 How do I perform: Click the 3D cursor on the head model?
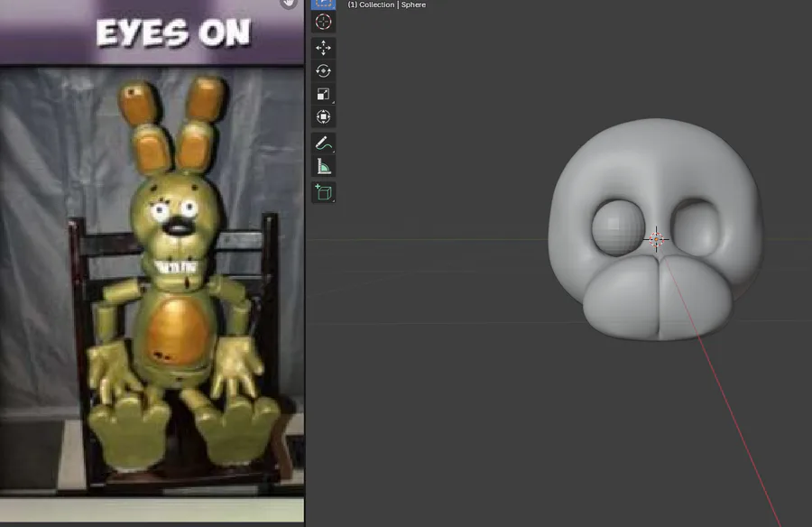coord(656,239)
